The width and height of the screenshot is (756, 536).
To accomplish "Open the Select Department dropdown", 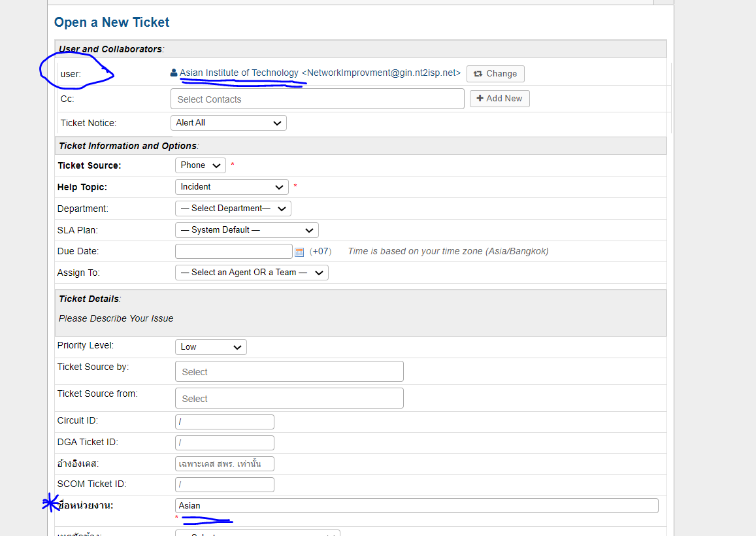I will coord(233,209).
